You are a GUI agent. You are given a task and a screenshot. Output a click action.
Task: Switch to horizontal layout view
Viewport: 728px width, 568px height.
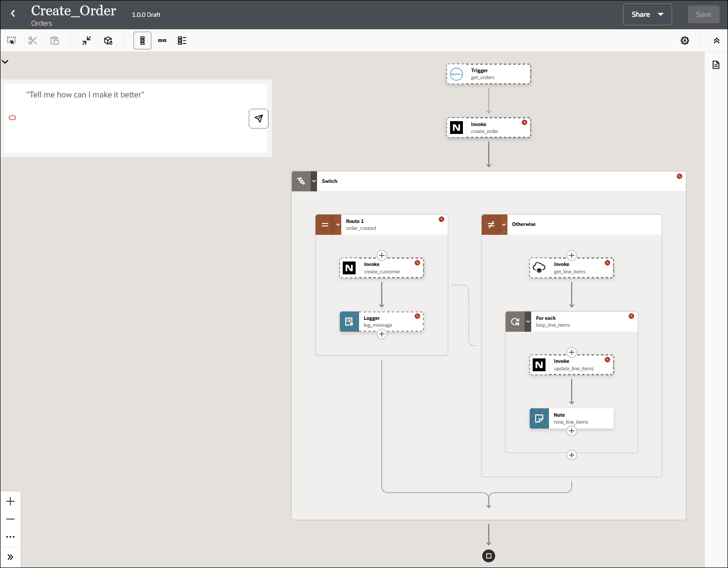[162, 41]
